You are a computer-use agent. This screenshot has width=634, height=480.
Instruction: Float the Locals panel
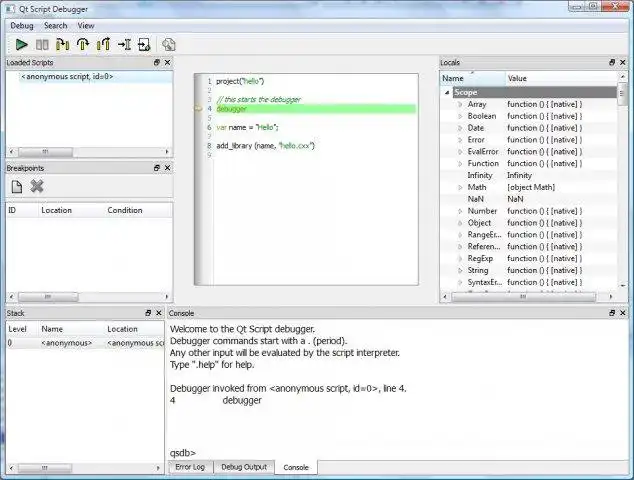tap(612, 62)
